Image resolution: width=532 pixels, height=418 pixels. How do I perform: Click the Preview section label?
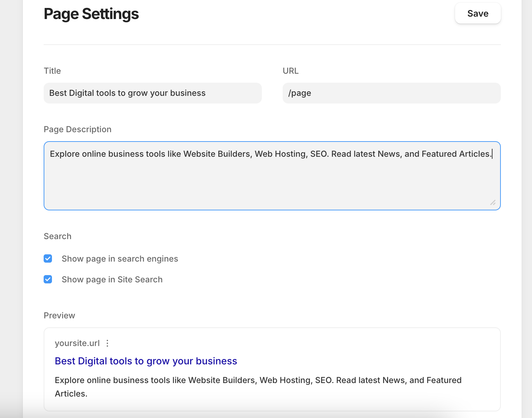point(59,316)
